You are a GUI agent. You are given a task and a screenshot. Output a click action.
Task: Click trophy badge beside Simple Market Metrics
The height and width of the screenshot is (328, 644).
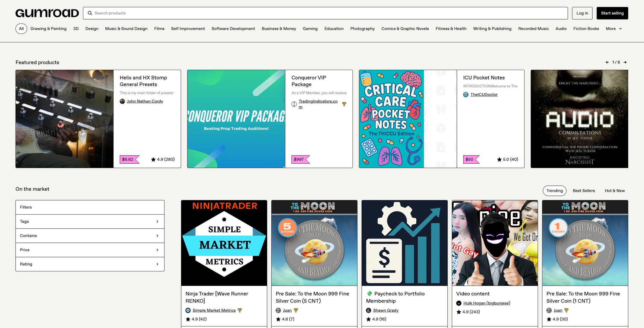(240, 310)
